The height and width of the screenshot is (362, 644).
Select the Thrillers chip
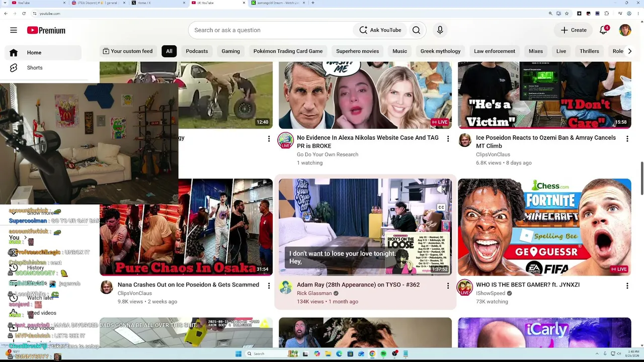(x=589, y=51)
